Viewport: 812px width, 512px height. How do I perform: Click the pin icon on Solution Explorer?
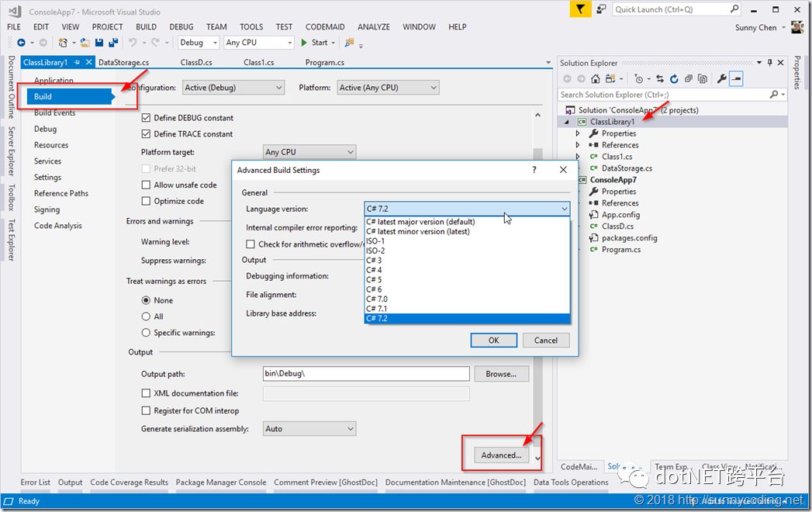click(x=770, y=63)
